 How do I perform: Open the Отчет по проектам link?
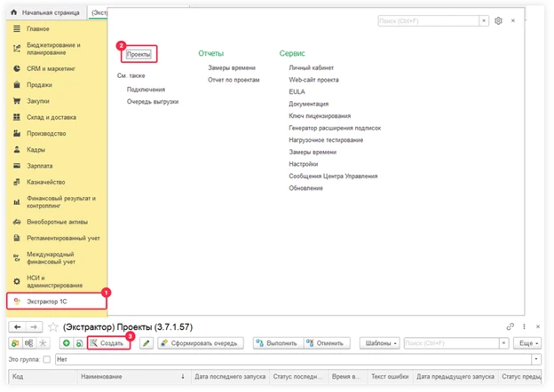(233, 79)
